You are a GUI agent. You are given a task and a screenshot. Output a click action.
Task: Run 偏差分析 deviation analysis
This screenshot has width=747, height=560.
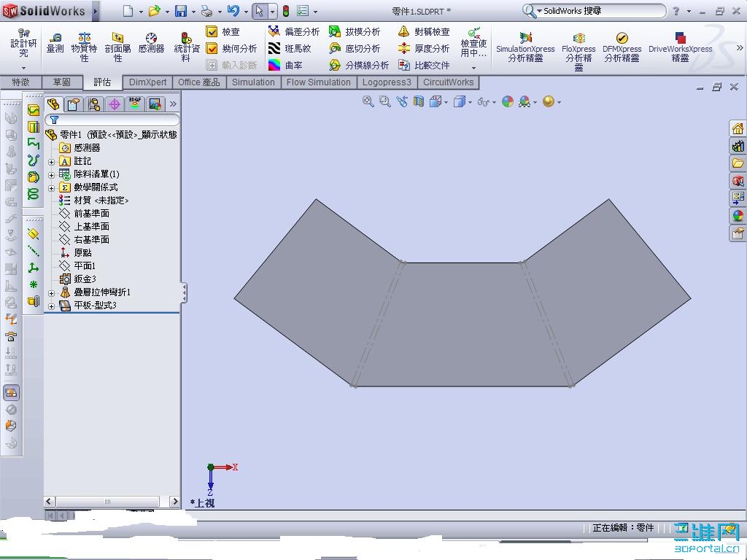(x=294, y=32)
